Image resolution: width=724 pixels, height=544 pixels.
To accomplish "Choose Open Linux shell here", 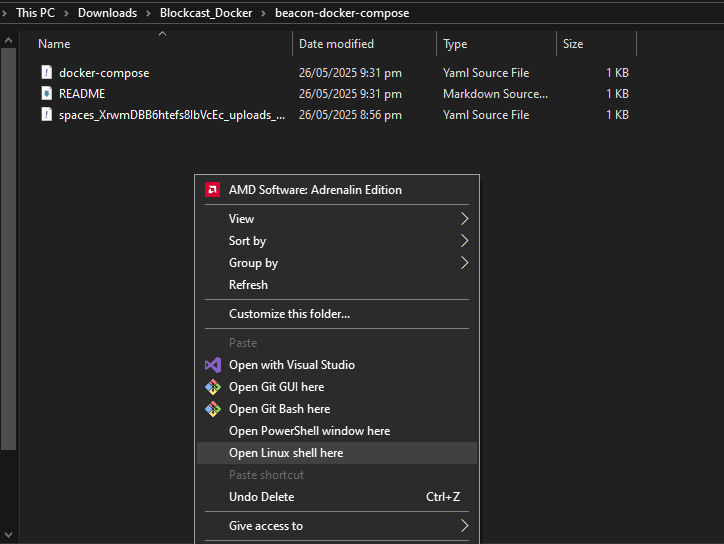I will (x=286, y=453).
